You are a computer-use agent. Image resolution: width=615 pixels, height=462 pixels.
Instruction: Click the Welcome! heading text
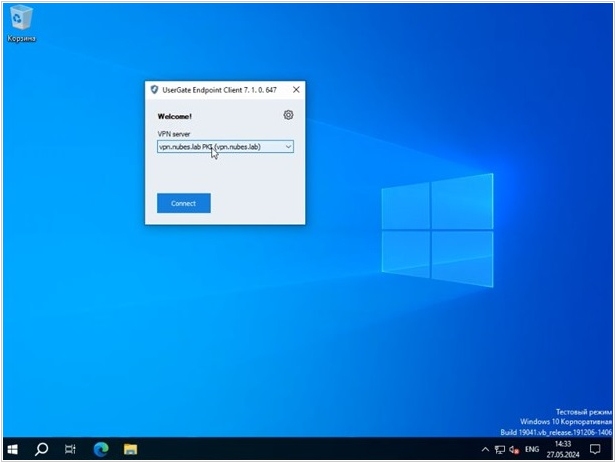point(175,116)
